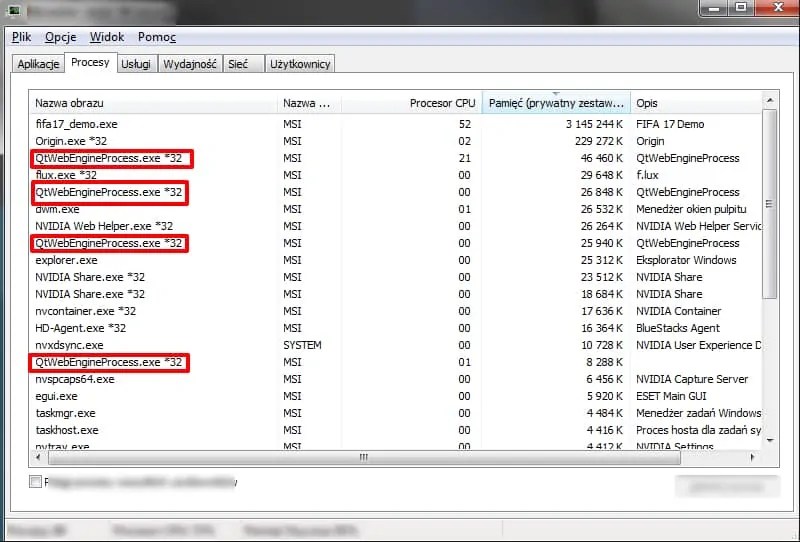Image resolution: width=800 pixels, height=542 pixels.
Task: Select the flux.exe *32 process
Action: [x=395, y=175]
